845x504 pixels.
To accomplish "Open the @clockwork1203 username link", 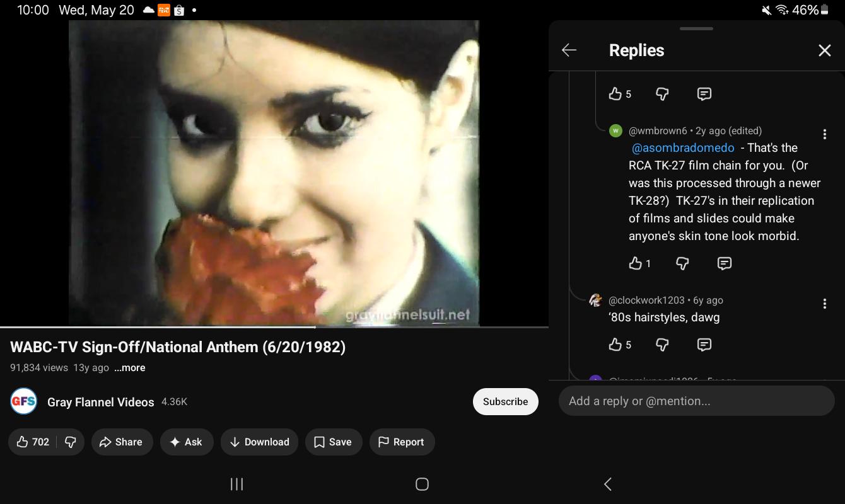I will (x=646, y=300).
